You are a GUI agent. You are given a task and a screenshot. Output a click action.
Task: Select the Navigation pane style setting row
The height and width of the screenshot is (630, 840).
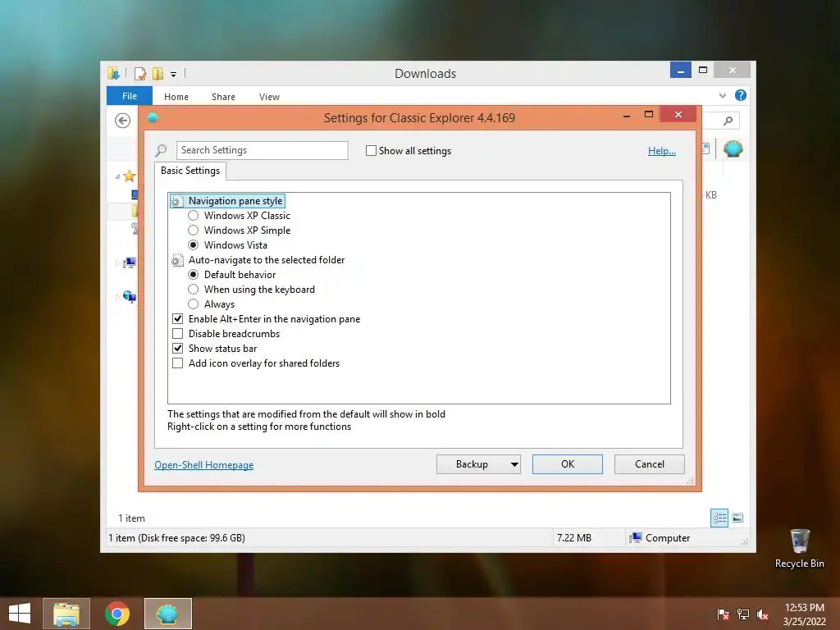[x=235, y=201]
